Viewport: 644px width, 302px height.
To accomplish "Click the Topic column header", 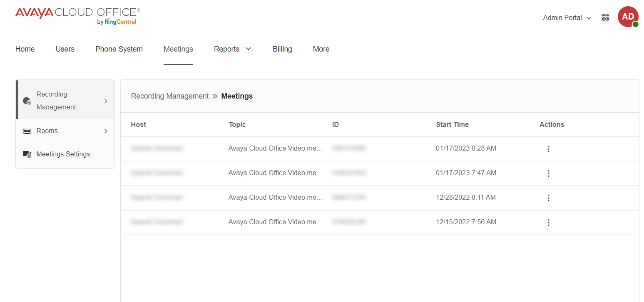I will pos(237,124).
